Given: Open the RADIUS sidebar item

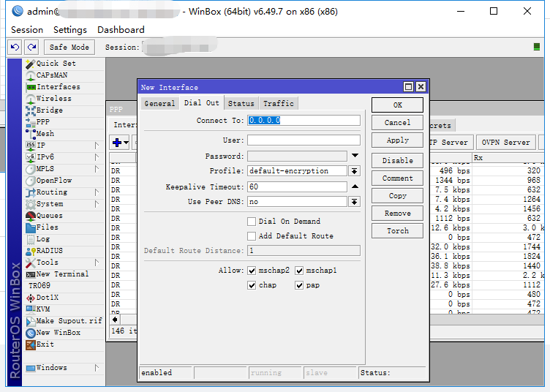Looking at the screenshot, I should pyautogui.click(x=49, y=251).
